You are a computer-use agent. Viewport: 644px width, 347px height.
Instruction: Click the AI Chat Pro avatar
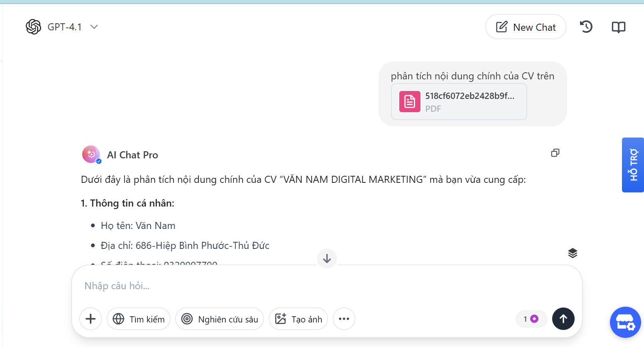click(91, 155)
